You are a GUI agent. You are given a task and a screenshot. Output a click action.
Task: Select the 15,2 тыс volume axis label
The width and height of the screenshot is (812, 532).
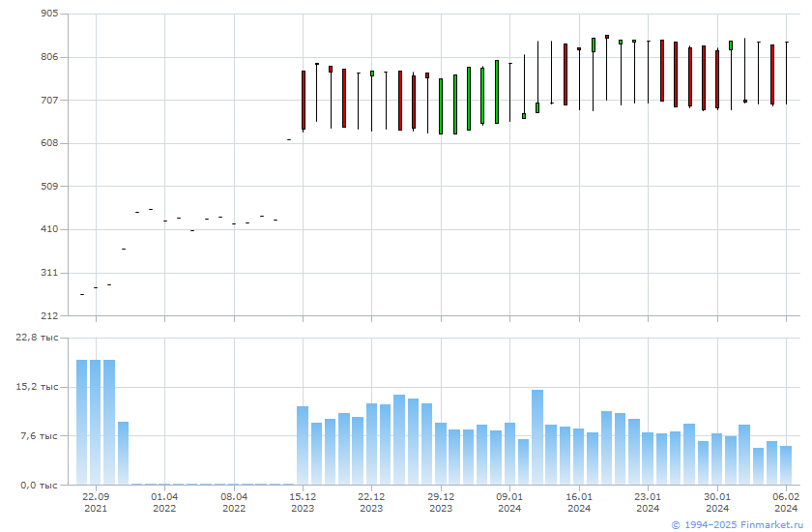(37, 387)
